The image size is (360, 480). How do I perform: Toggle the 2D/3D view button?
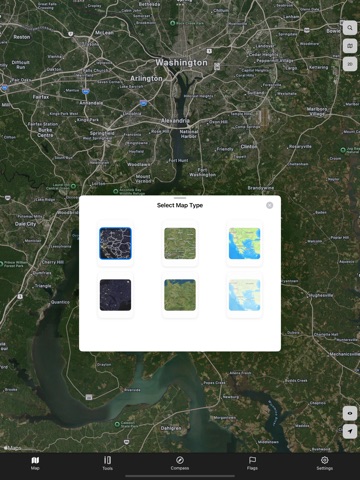point(350,64)
